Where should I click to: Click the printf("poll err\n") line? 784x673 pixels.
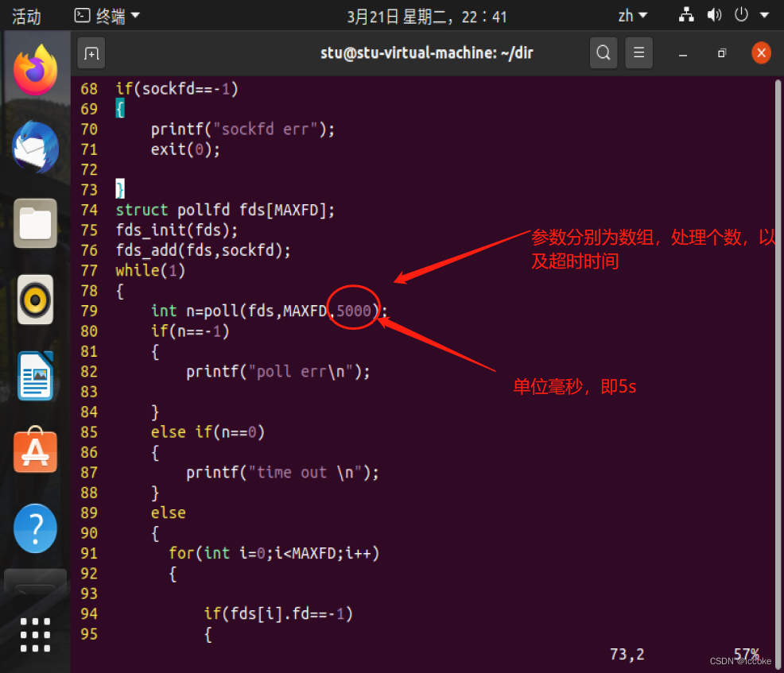tap(278, 372)
